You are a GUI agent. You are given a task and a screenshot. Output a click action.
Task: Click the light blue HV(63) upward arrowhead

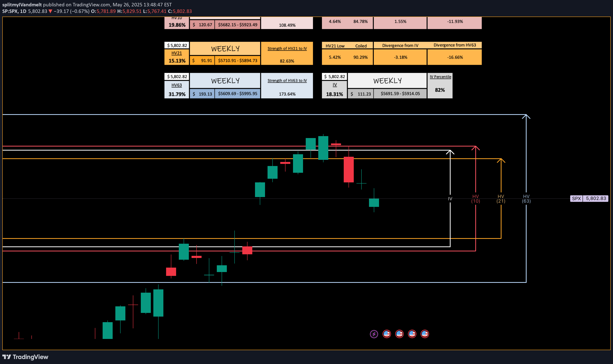(526, 116)
